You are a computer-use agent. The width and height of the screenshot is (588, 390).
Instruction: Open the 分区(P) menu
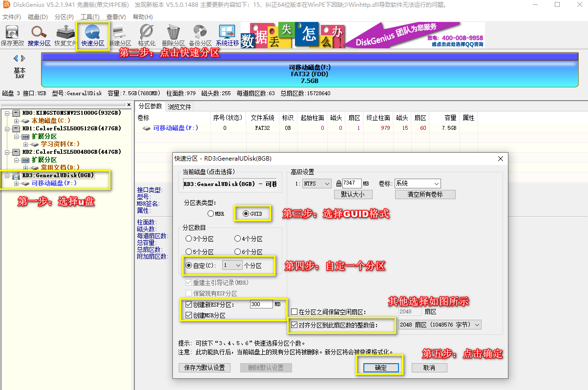64,17
